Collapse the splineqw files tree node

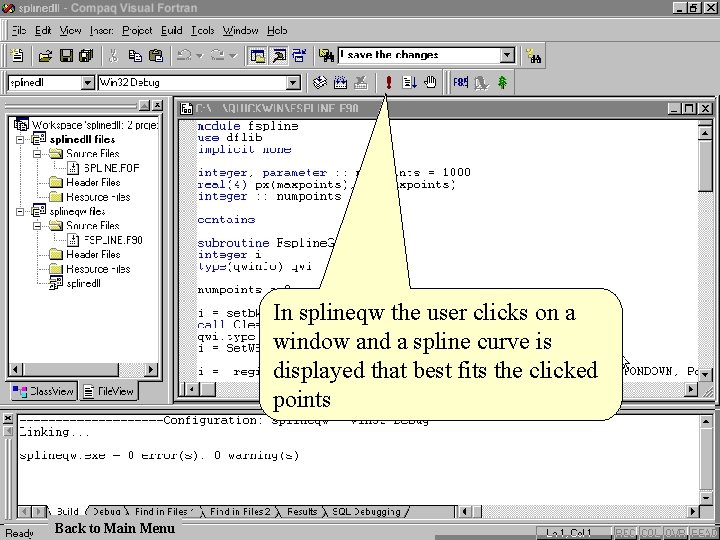tap(20, 212)
